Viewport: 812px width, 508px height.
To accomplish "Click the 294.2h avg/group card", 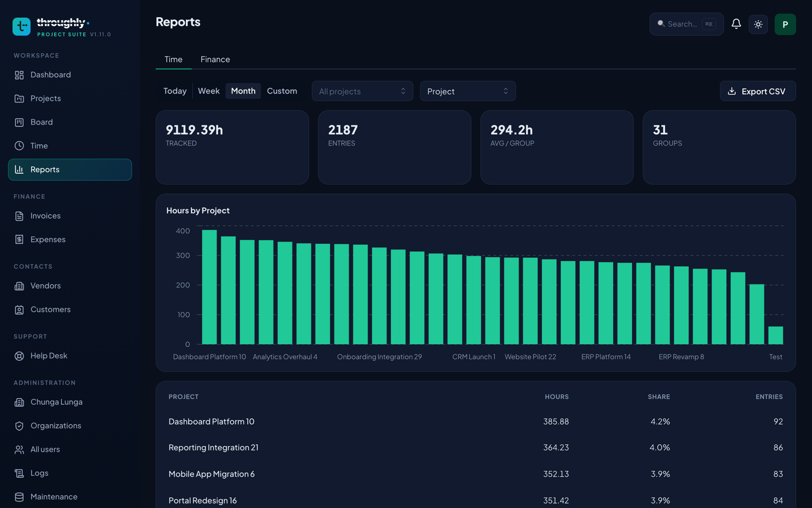I will point(557,147).
